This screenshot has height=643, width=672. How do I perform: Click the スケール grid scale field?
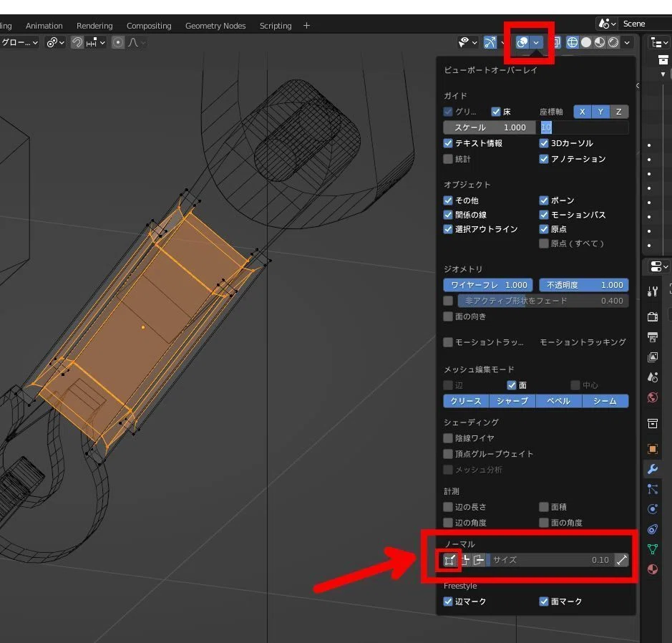pos(490,127)
